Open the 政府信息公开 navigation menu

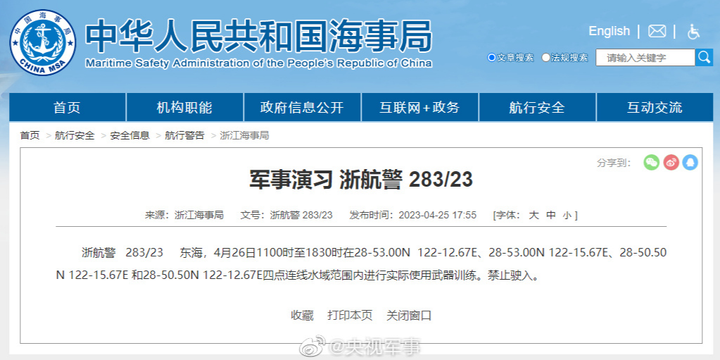302,107
